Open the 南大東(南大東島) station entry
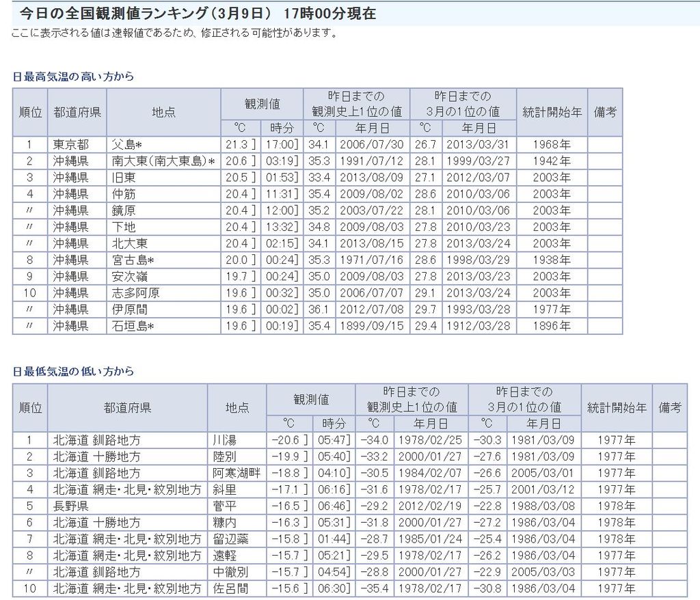 [x=163, y=161]
